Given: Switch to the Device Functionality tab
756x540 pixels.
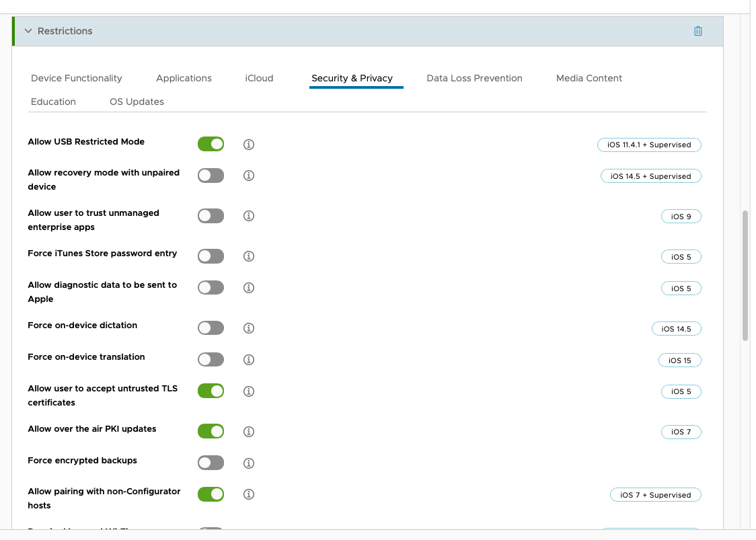Looking at the screenshot, I should pos(77,78).
